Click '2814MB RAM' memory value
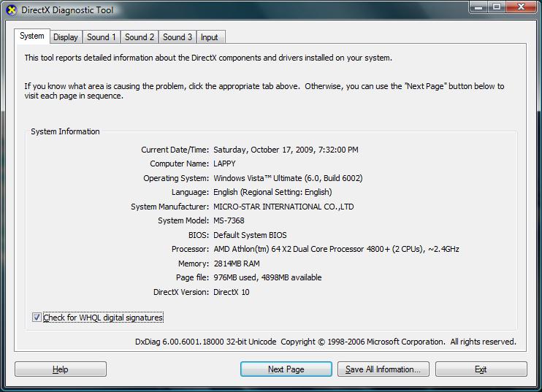This screenshot has width=542, height=392. pyautogui.click(x=237, y=264)
